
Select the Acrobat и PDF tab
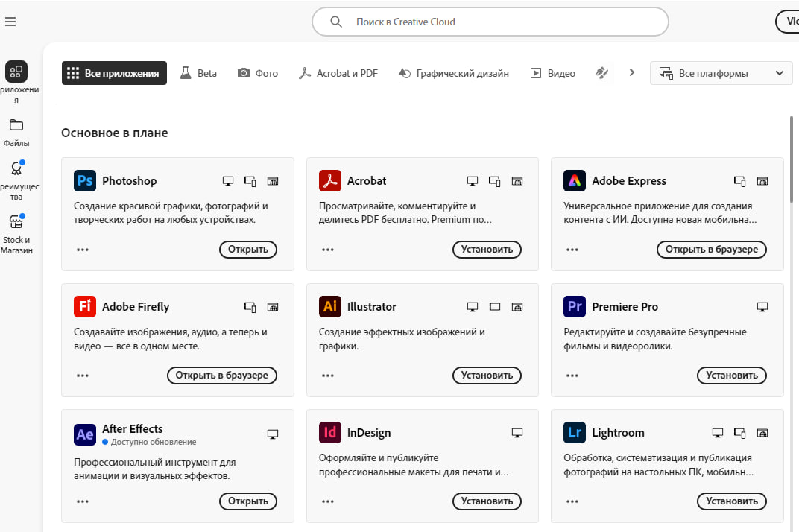pyautogui.click(x=338, y=73)
